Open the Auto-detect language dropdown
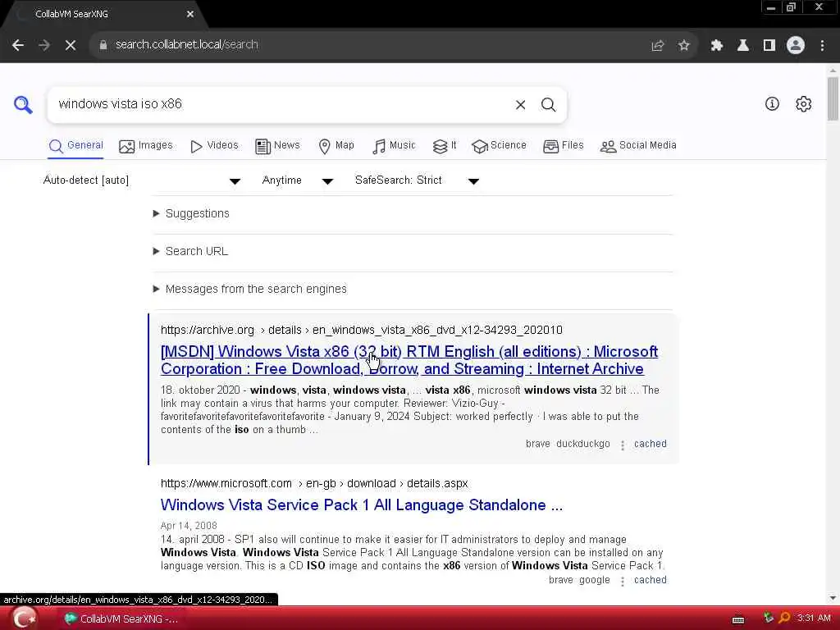The image size is (840, 630). pyautogui.click(x=142, y=180)
